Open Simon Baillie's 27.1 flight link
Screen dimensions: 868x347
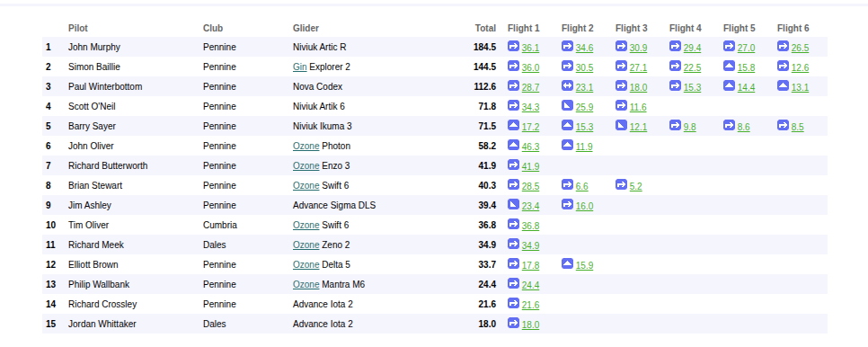coord(638,68)
